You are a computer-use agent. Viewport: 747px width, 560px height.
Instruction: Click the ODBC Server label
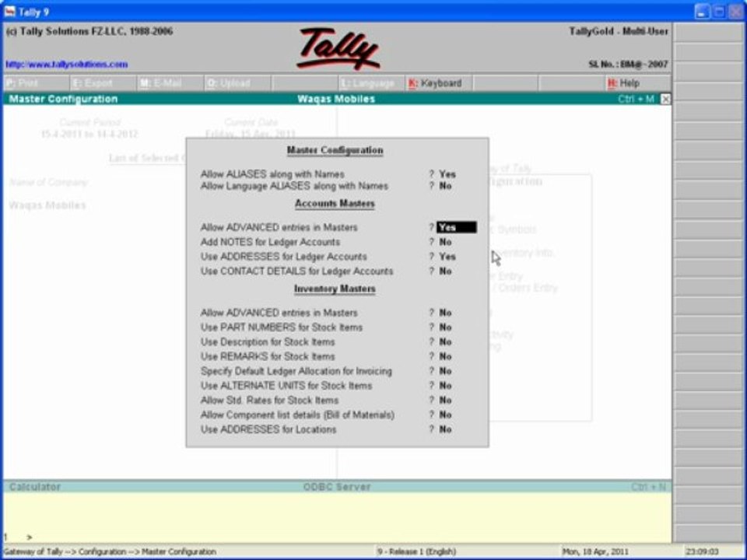click(x=337, y=487)
